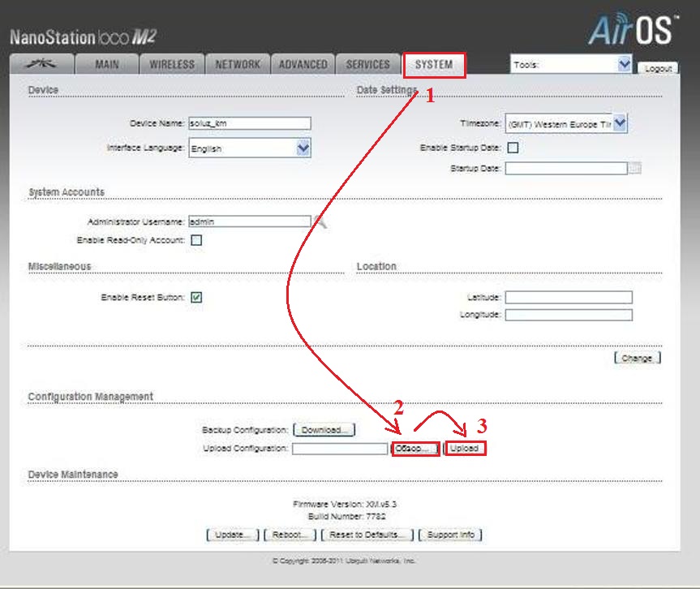Click the 'Miscellaneous' section heading
Image resolution: width=700 pixels, height=589 pixels.
[59, 266]
